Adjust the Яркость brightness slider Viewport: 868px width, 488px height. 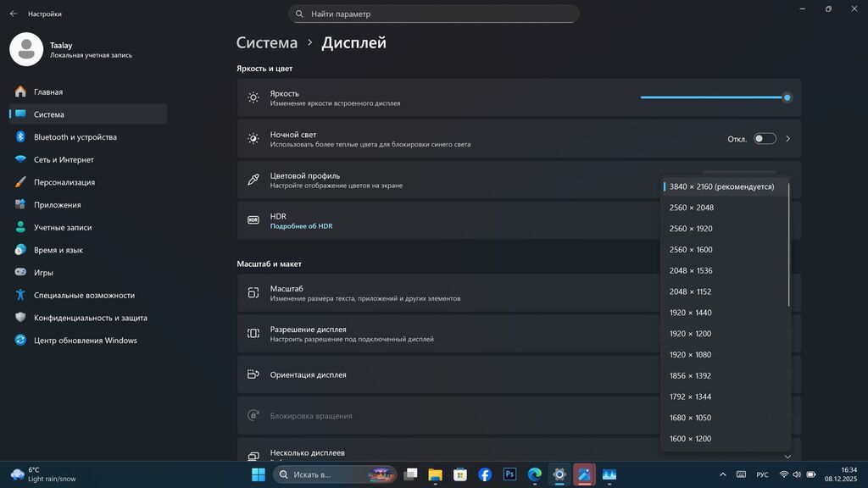(715, 97)
